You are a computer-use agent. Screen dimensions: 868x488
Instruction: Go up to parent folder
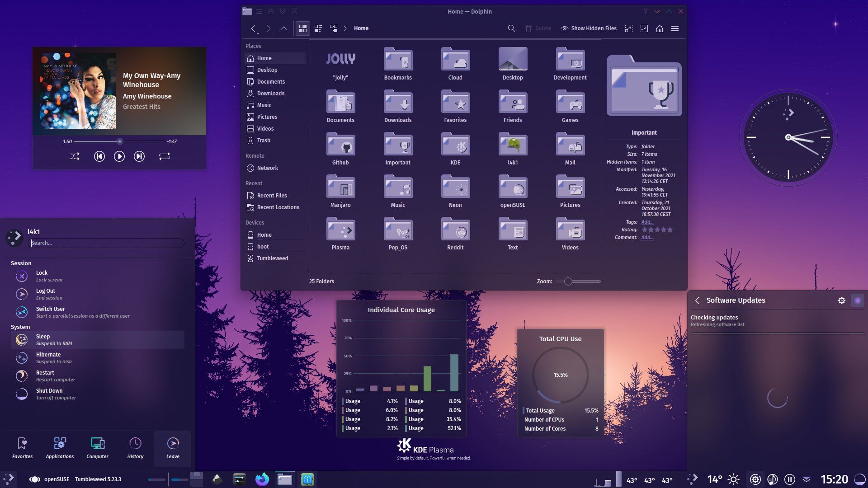pos(284,28)
